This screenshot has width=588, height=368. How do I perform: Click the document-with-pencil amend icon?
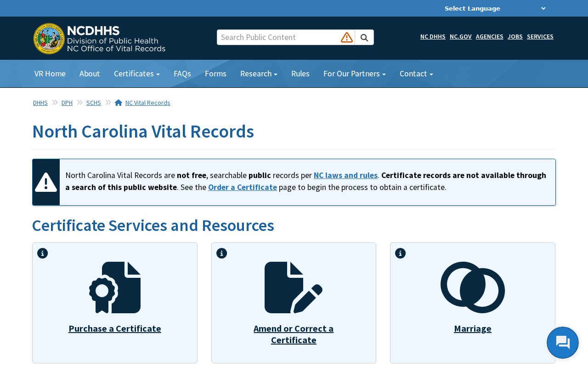(x=294, y=287)
